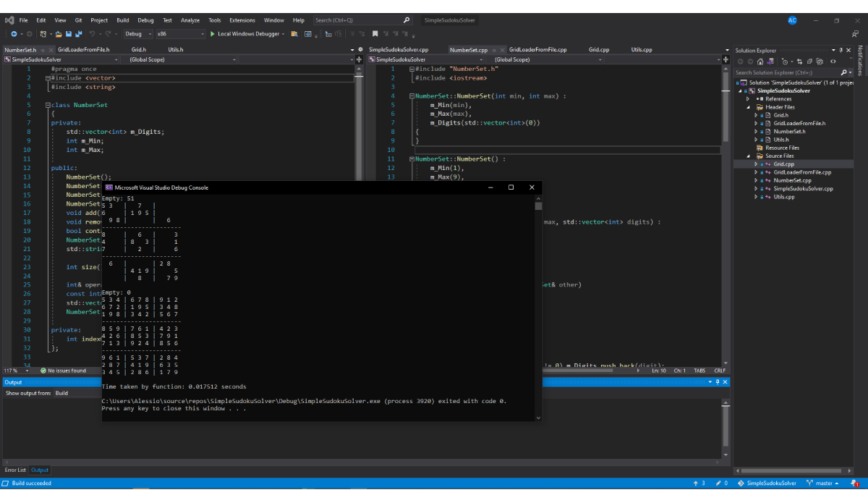
Task: Click the notification bell in status bar
Action: pos(856,483)
